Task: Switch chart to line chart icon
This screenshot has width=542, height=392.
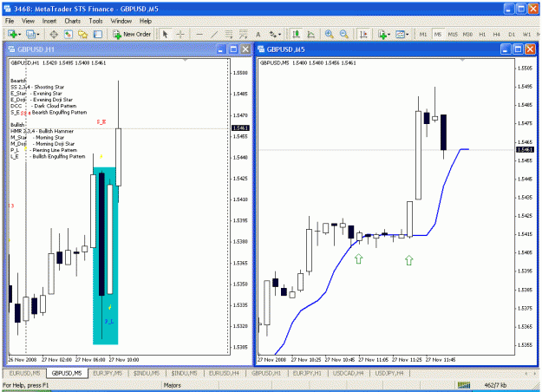Action: click(311, 34)
